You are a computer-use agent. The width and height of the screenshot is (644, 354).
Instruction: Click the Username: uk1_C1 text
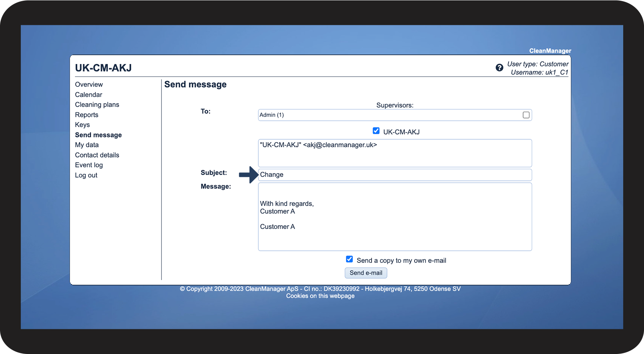(x=539, y=73)
